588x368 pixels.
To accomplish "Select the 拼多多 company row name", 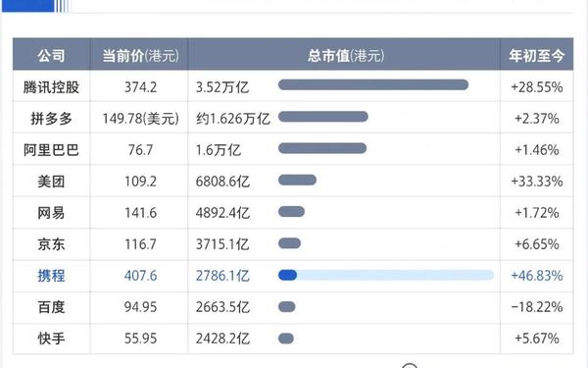I will pyautogui.click(x=51, y=119).
